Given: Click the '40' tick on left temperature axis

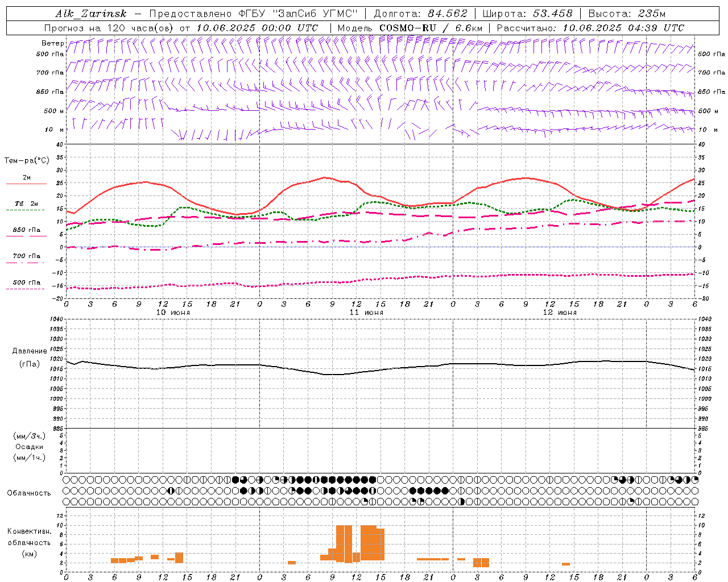Looking at the screenshot, I should tap(59, 145).
